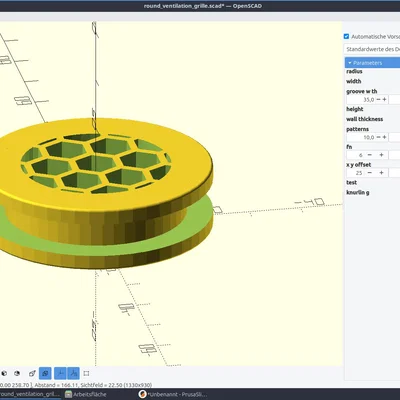Viewport: 400px width, 400px height.
Task: Toggle the show scale markers icon
Action: click(73, 373)
